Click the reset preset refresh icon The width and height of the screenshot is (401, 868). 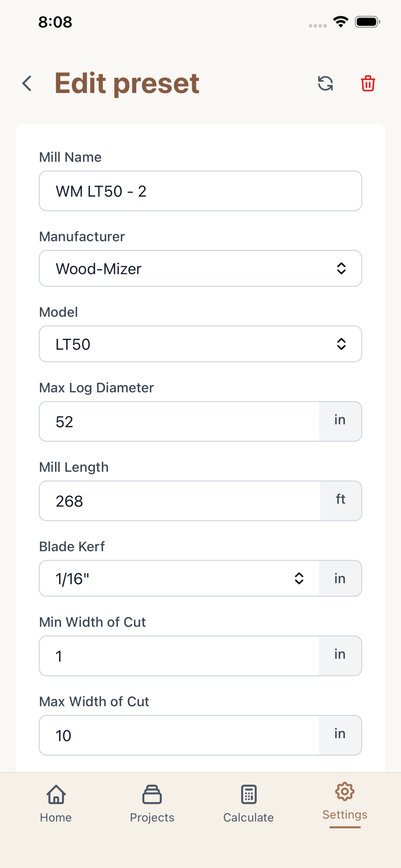325,83
